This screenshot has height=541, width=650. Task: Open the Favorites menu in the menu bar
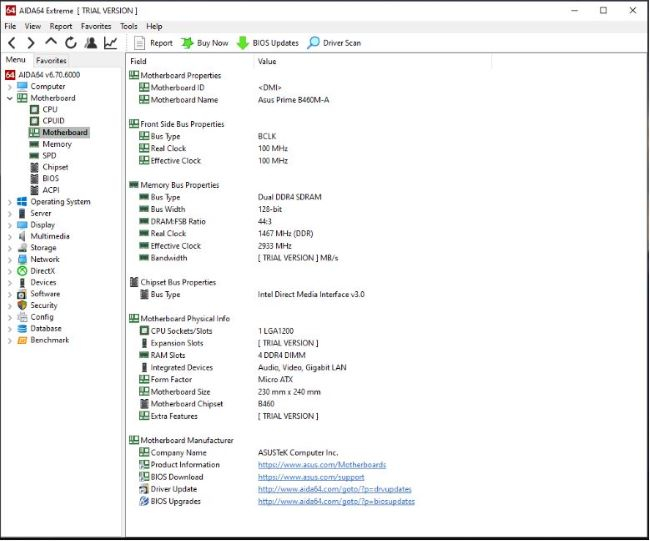96,26
